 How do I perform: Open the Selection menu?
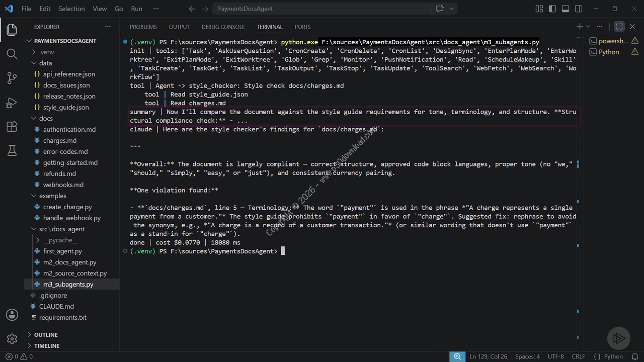click(x=71, y=9)
